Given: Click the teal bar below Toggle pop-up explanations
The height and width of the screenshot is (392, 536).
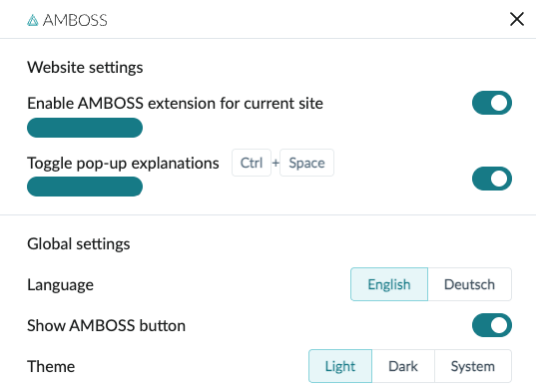Looking at the screenshot, I should (x=85, y=187).
